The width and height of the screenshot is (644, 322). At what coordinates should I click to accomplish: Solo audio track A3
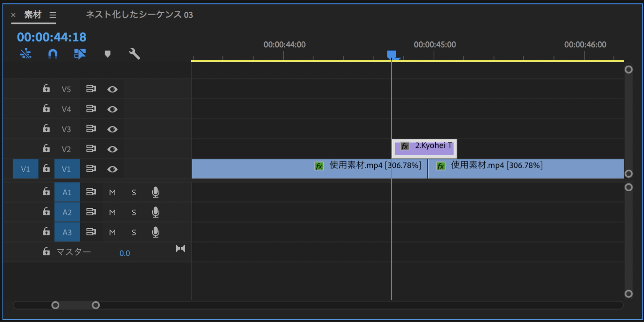tap(134, 233)
